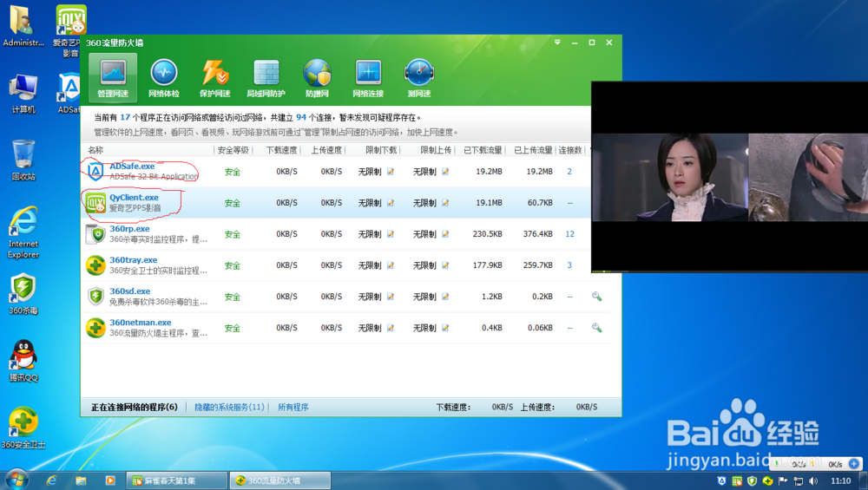This screenshot has width=868, height=490.
Task: Click the Windows Start button
Action: pyautogui.click(x=16, y=480)
